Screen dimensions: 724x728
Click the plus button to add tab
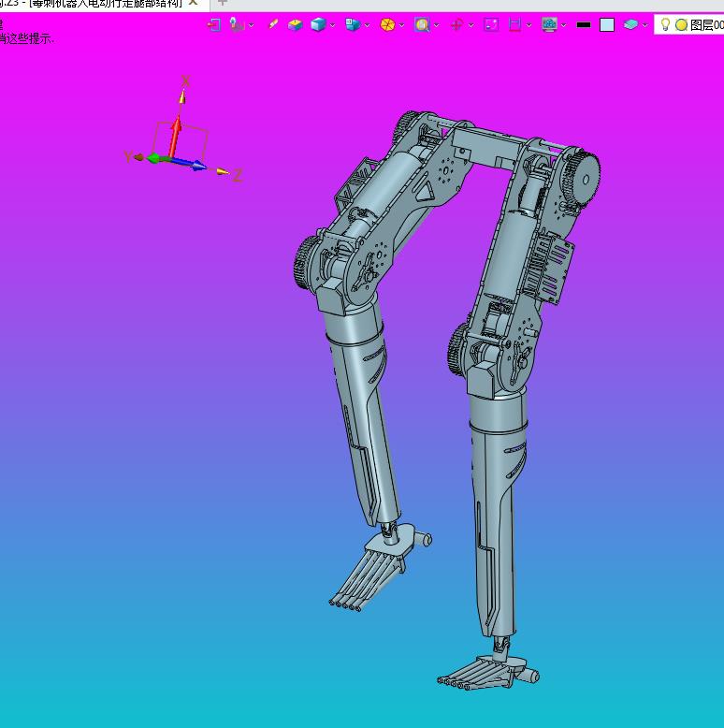(x=223, y=3)
